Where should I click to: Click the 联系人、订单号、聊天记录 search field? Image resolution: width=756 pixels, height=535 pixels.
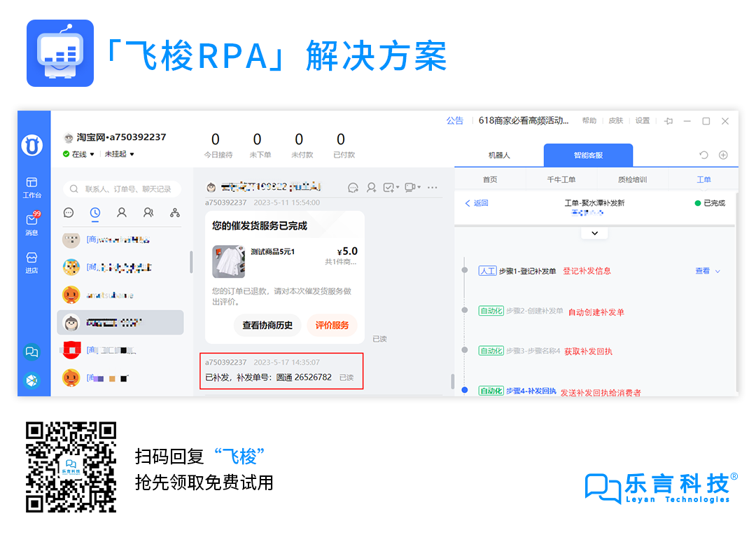coord(122,188)
